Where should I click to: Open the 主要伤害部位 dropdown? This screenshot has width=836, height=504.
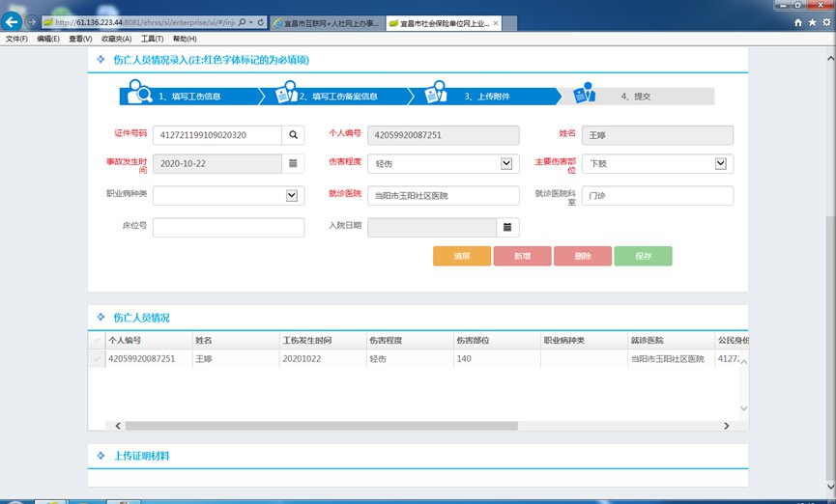[720, 164]
